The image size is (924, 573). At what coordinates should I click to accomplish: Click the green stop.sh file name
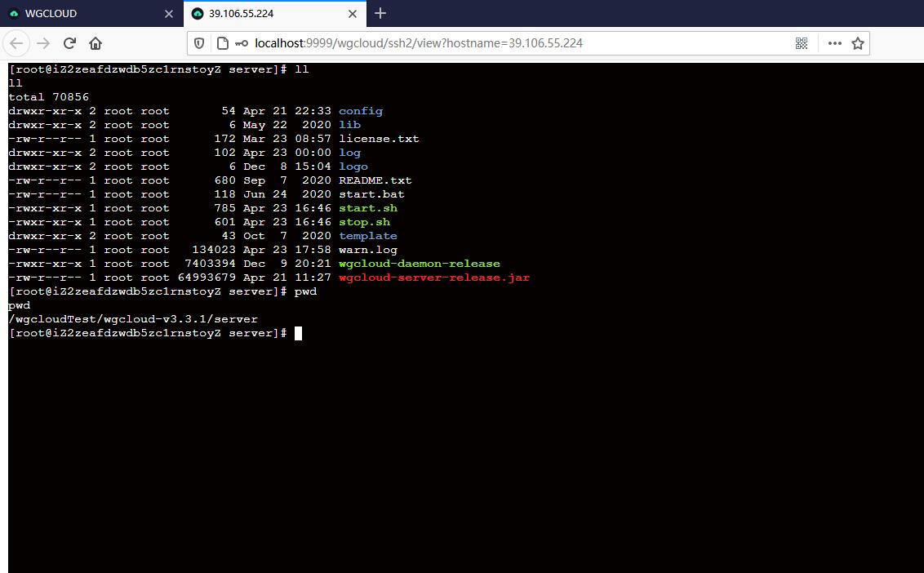tap(364, 222)
